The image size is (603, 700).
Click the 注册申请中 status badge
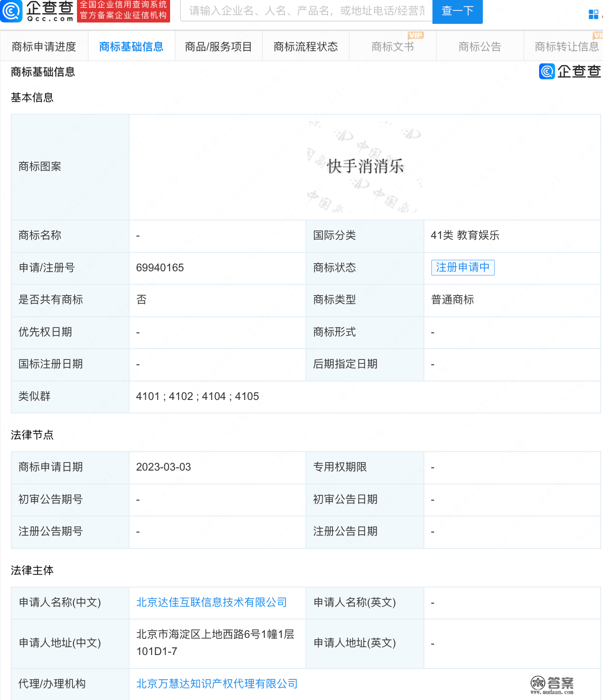click(x=463, y=267)
